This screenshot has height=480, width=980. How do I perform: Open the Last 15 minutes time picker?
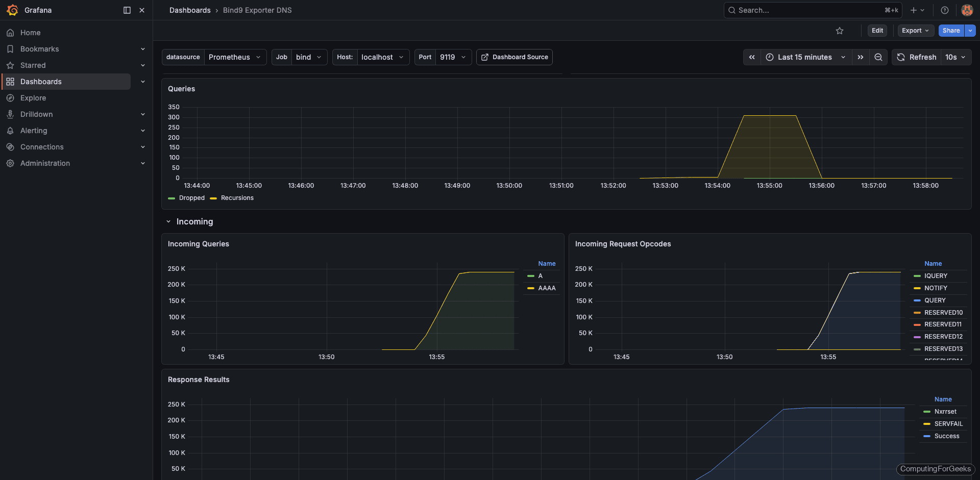804,57
